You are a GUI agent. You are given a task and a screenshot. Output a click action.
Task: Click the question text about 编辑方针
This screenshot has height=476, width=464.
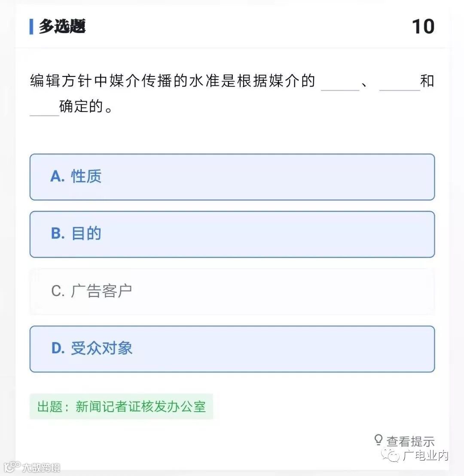click(232, 94)
